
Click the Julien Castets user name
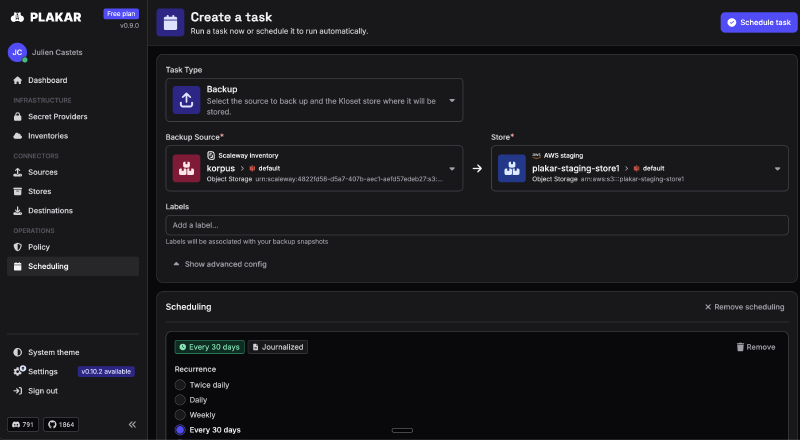click(57, 52)
